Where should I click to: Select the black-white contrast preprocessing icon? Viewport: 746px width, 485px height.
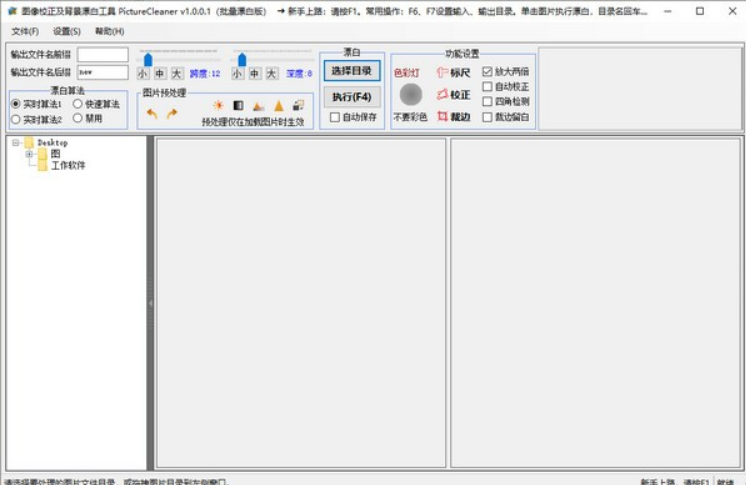pyautogui.click(x=238, y=106)
